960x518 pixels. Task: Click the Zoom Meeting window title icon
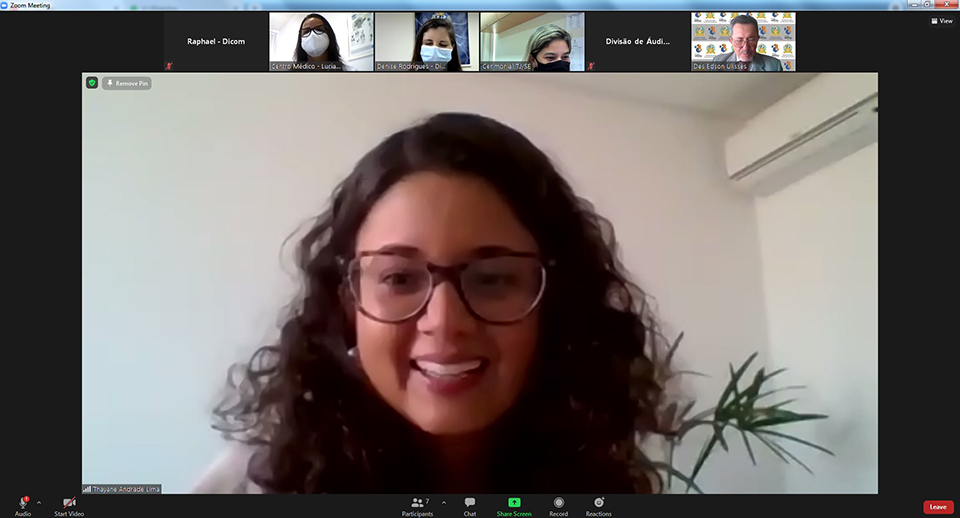[6, 5]
